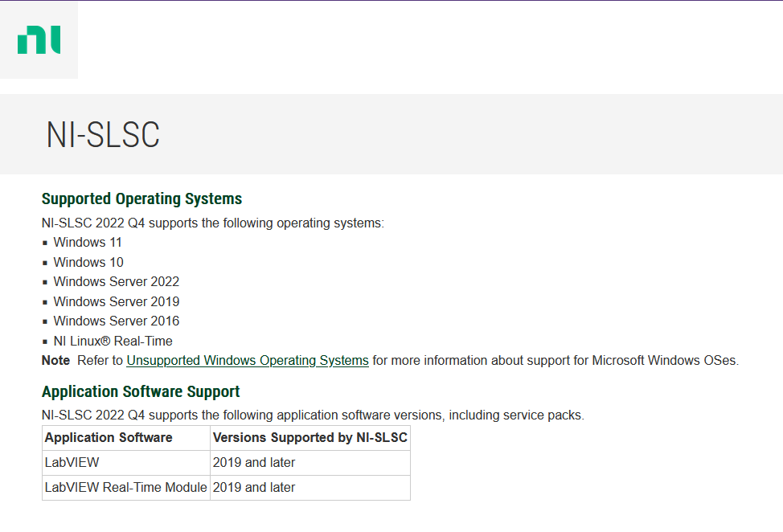Click the version cell for LabVIEW Real-Time Module
This screenshot has width=783, height=532.
(310, 488)
